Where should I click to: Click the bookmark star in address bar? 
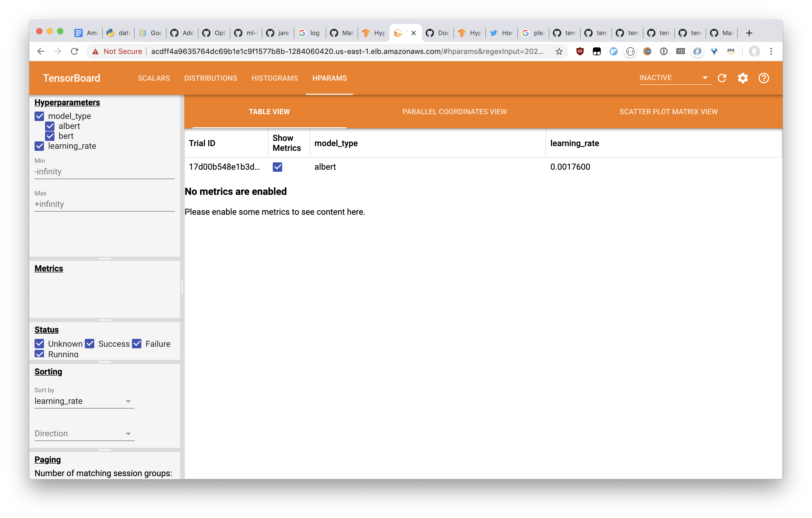559,51
